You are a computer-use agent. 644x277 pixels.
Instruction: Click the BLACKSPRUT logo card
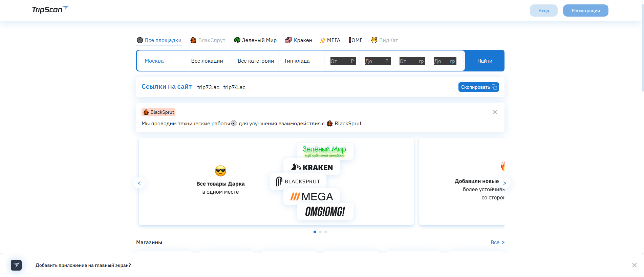pyautogui.click(x=298, y=182)
